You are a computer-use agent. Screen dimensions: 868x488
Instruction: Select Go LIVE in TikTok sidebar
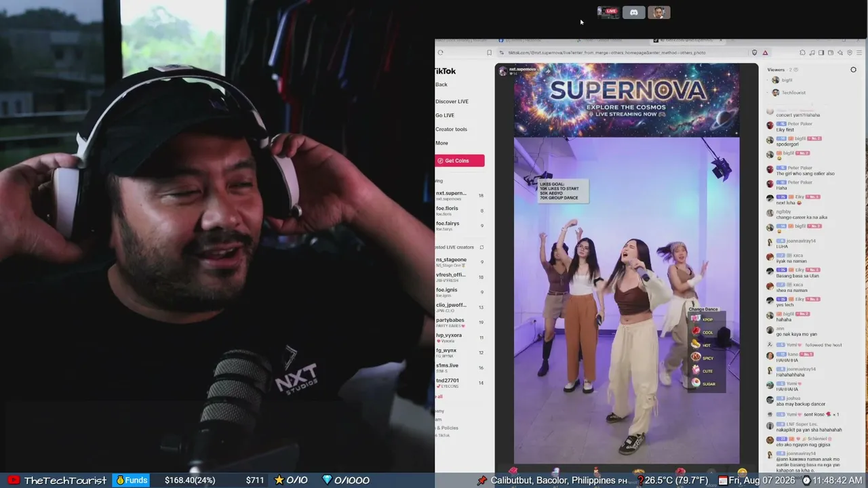coord(445,115)
